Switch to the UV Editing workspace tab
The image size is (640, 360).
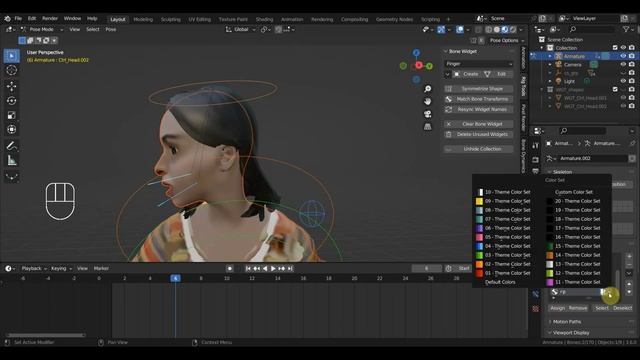[x=200, y=19]
